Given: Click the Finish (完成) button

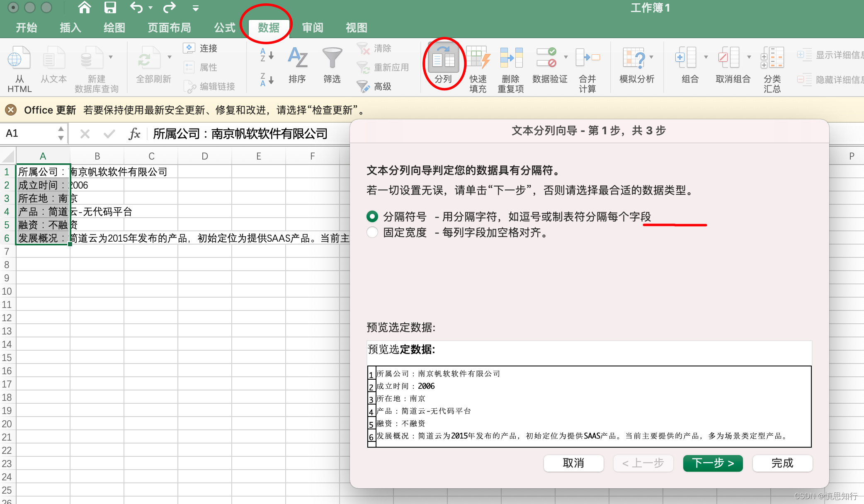Looking at the screenshot, I should tap(782, 463).
